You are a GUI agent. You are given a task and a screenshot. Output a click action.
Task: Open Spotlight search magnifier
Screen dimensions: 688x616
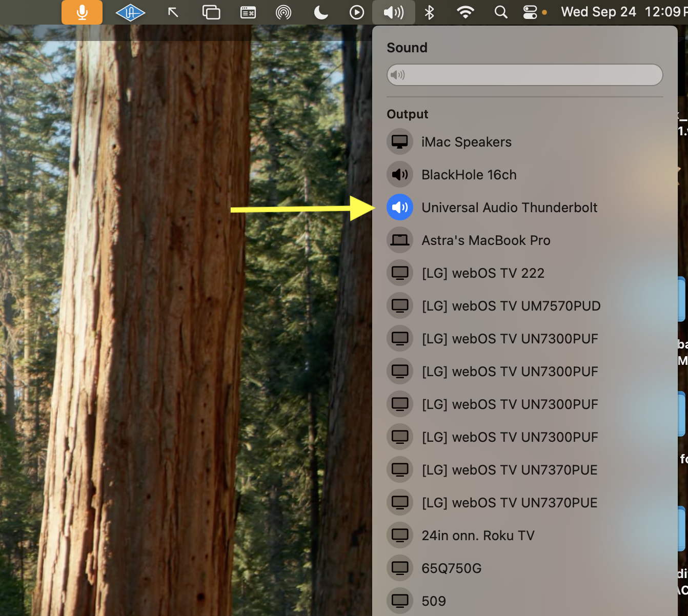501,12
